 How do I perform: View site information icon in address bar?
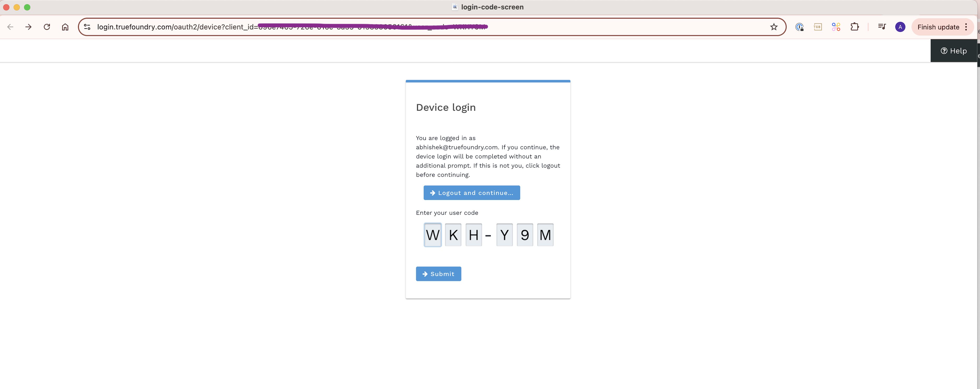pos(87,27)
